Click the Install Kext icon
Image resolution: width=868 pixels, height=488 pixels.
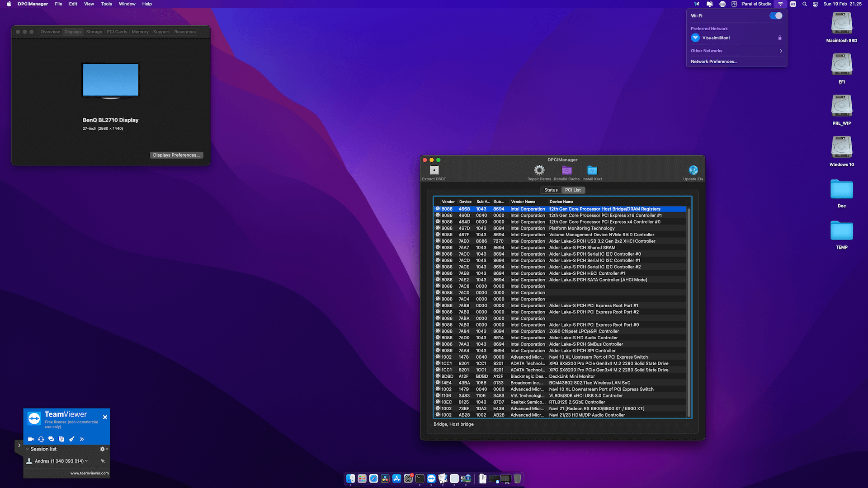coord(592,170)
